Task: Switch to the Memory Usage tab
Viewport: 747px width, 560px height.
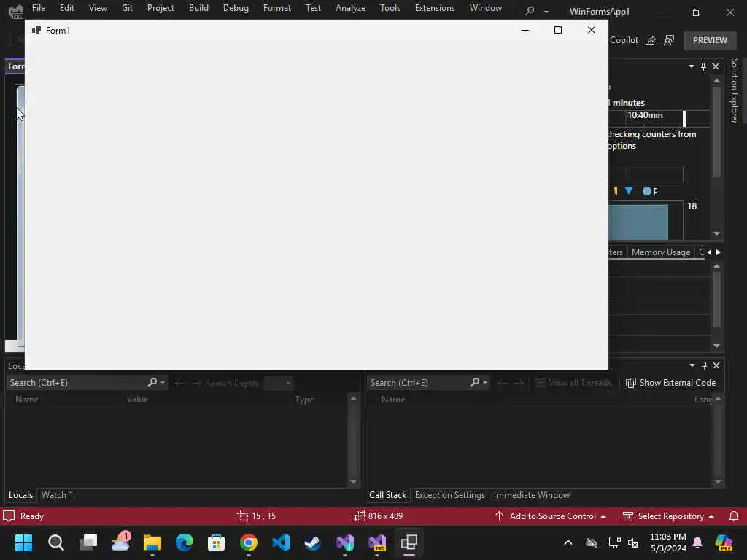Action: click(661, 252)
